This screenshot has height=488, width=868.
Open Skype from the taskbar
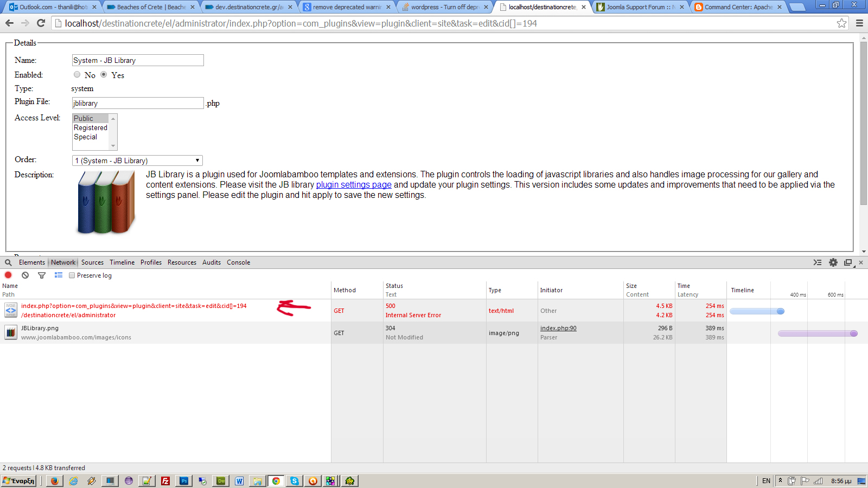[x=295, y=481]
